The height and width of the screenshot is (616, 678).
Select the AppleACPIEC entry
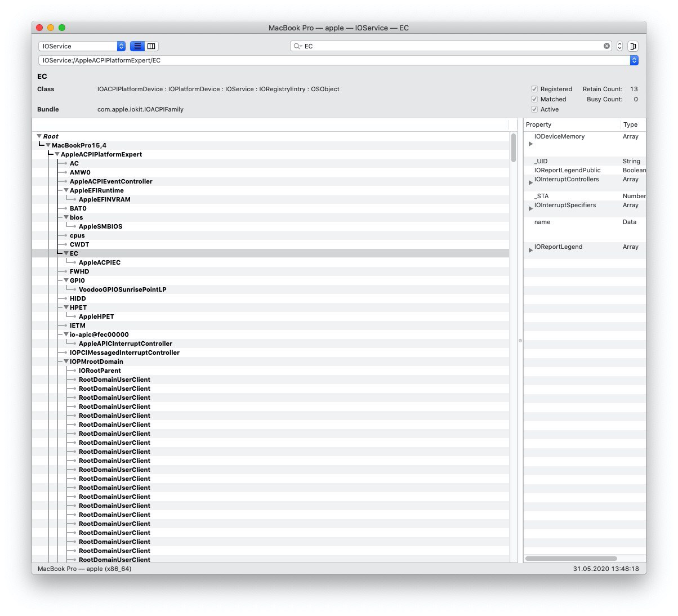pyautogui.click(x=100, y=262)
